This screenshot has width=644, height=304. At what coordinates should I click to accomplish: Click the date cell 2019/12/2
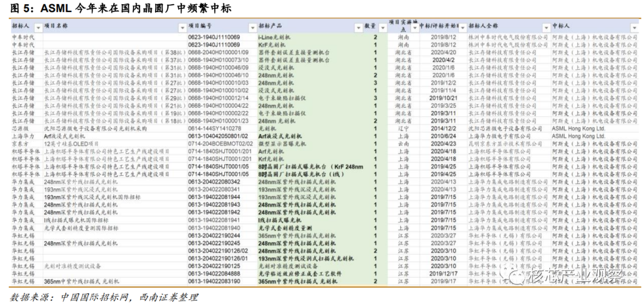click(444, 83)
